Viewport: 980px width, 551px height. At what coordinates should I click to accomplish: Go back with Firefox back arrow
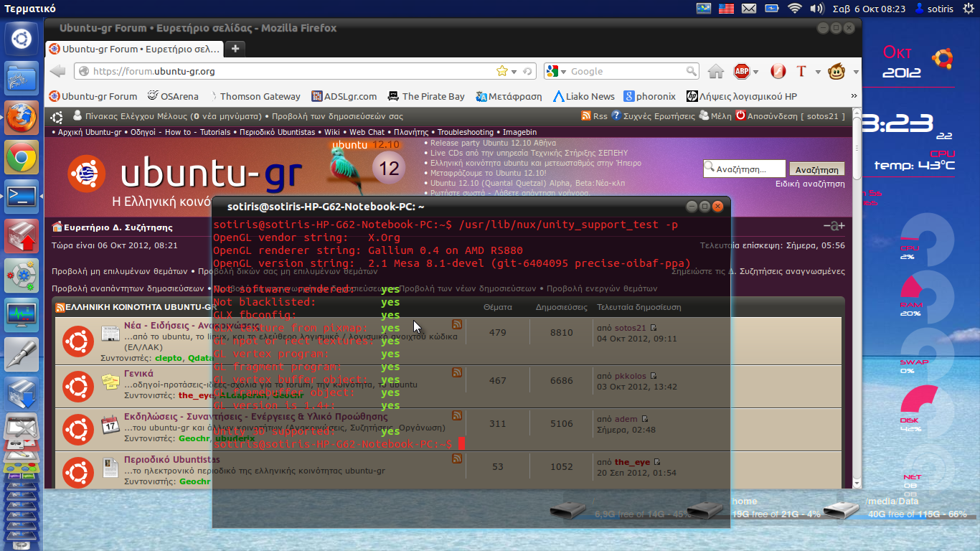pyautogui.click(x=57, y=71)
